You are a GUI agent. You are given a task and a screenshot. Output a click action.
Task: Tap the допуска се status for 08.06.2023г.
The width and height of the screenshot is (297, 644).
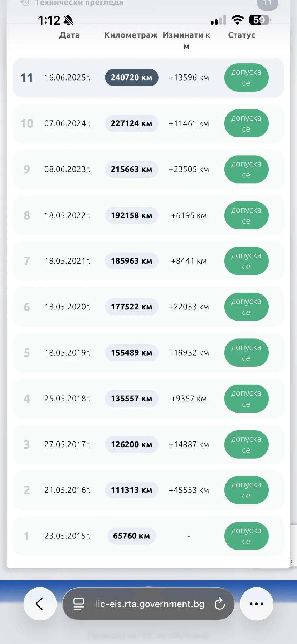246,169
